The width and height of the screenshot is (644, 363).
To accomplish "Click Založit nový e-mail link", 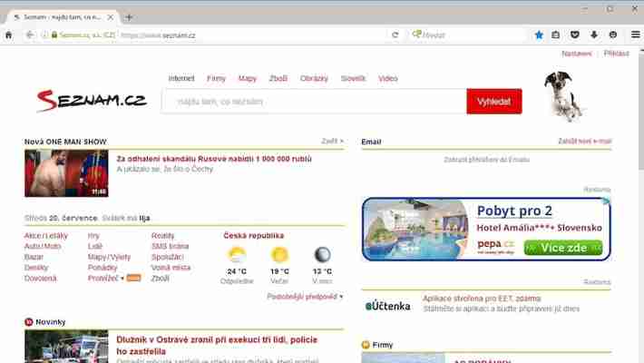I will tap(584, 141).
